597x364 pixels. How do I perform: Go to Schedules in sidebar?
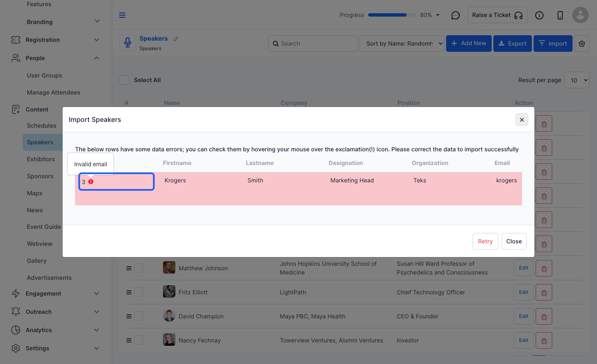41,126
